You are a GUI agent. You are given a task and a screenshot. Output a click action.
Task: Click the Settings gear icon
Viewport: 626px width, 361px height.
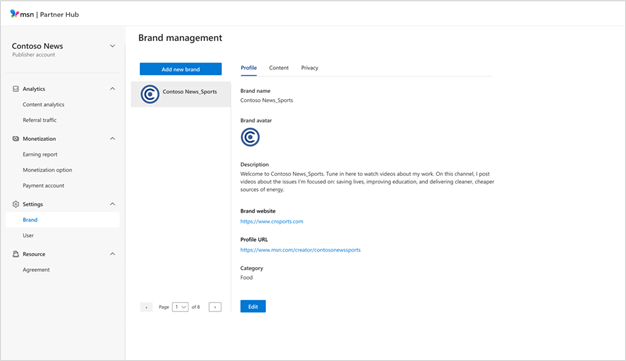[x=16, y=204]
